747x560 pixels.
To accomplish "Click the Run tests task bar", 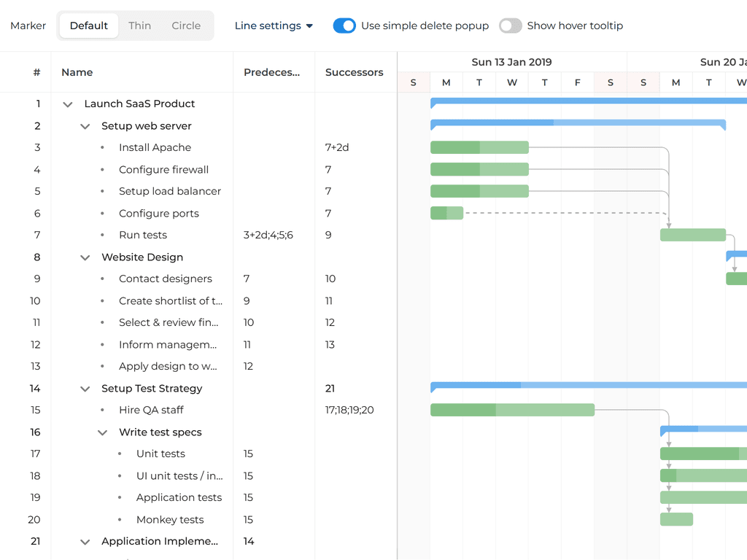I will point(692,235).
